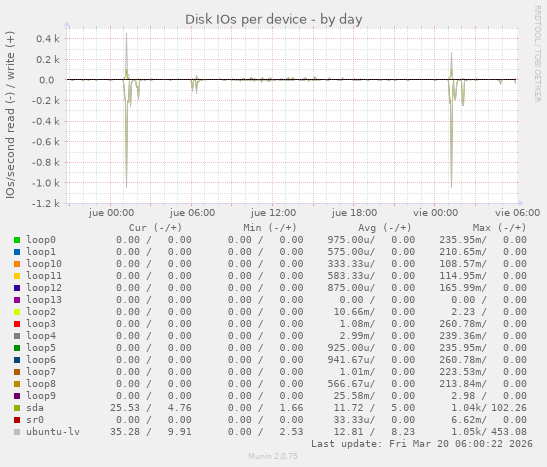Select the 'loop13' legend label
The height and width of the screenshot is (467, 547).
[x=44, y=300]
